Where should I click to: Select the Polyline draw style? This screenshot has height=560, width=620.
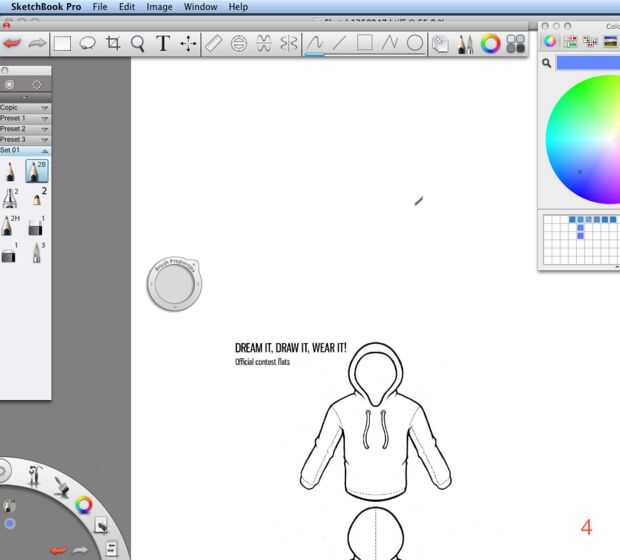(389, 43)
